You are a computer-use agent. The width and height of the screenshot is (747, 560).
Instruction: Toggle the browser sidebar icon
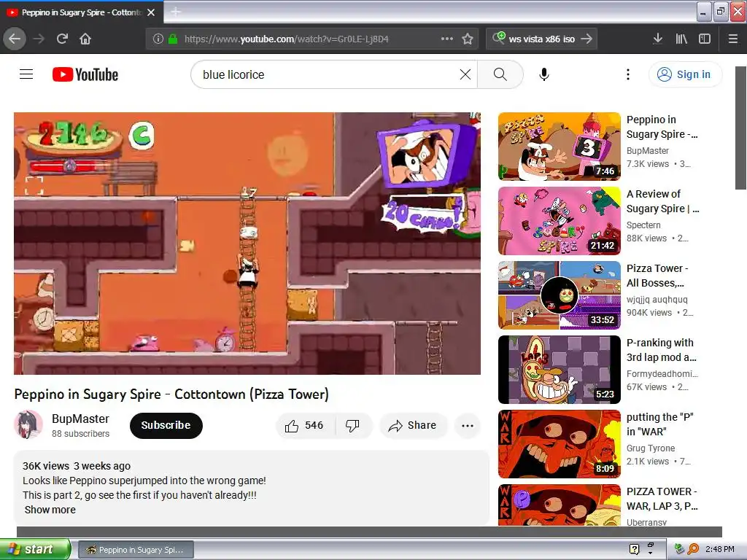point(705,39)
